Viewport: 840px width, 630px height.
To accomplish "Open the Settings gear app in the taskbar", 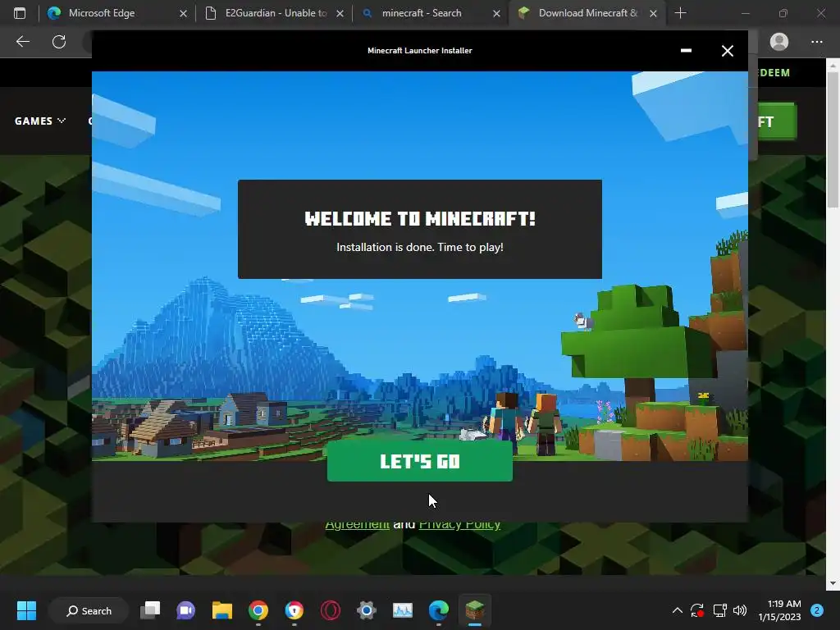I will (x=367, y=610).
